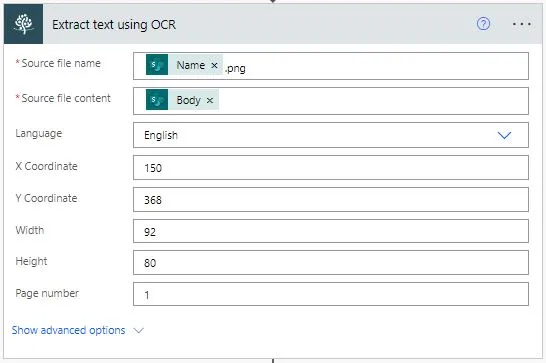Viewport: 546px width, 363px height.
Task: Click the Width field showing 92
Action: tap(331, 231)
